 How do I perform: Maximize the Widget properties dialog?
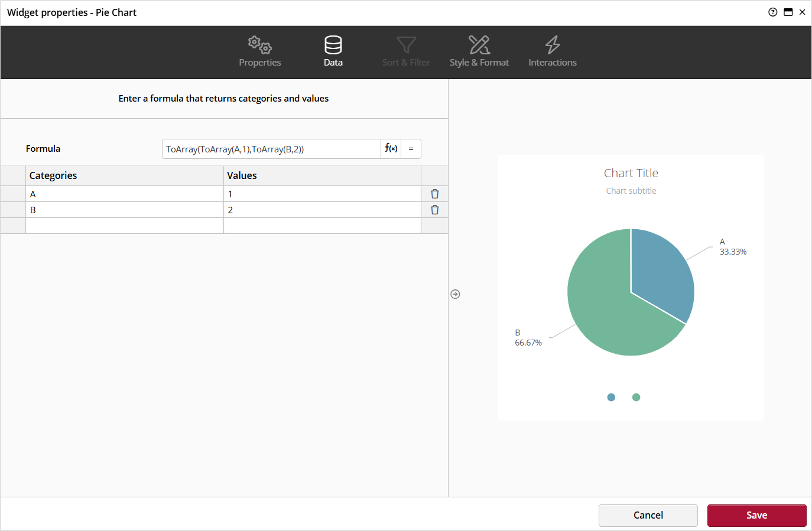coord(788,12)
